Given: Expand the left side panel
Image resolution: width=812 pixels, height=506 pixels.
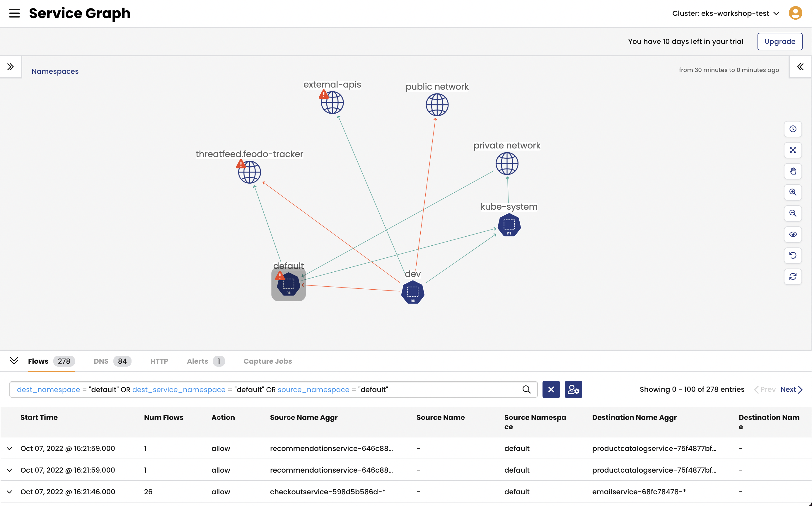Looking at the screenshot, I should 10,67.
